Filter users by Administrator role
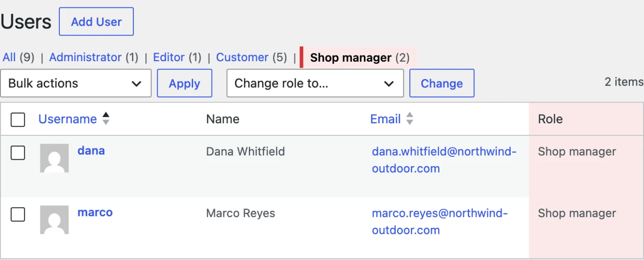 pos(85,58)
